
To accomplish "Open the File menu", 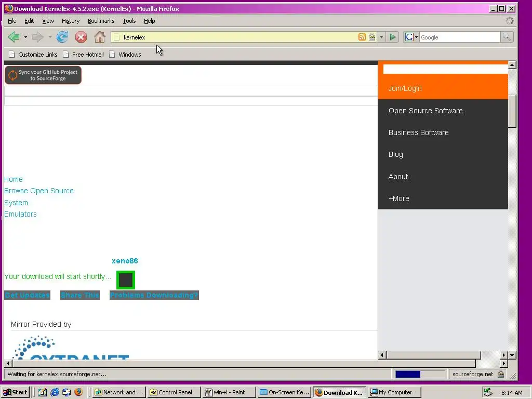I will coord(12,21).
